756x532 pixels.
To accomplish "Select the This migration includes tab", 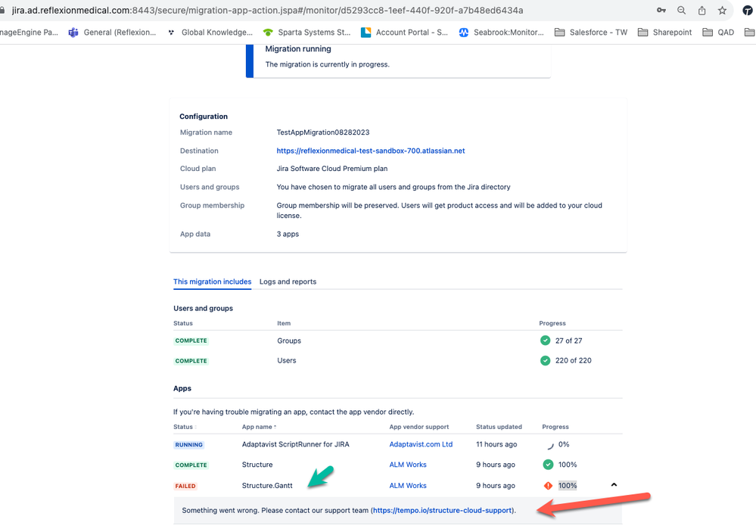I will 212,282.
